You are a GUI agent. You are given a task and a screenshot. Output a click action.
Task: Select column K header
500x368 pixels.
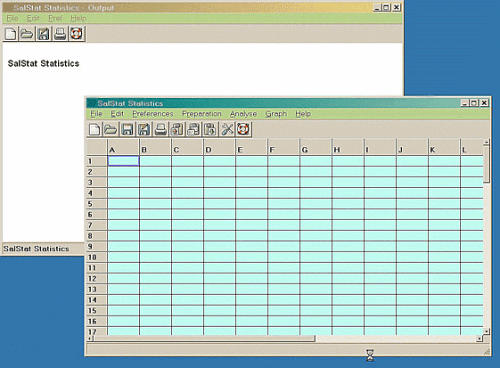tap(444, 147)
